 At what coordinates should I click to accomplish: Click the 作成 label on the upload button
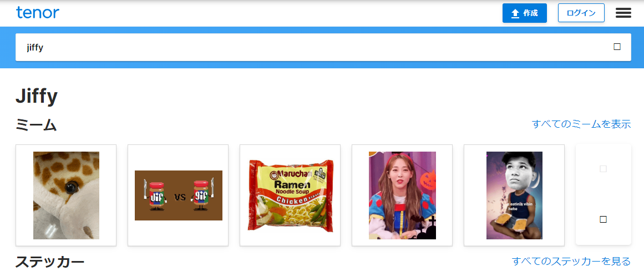[x=531, y=13]
